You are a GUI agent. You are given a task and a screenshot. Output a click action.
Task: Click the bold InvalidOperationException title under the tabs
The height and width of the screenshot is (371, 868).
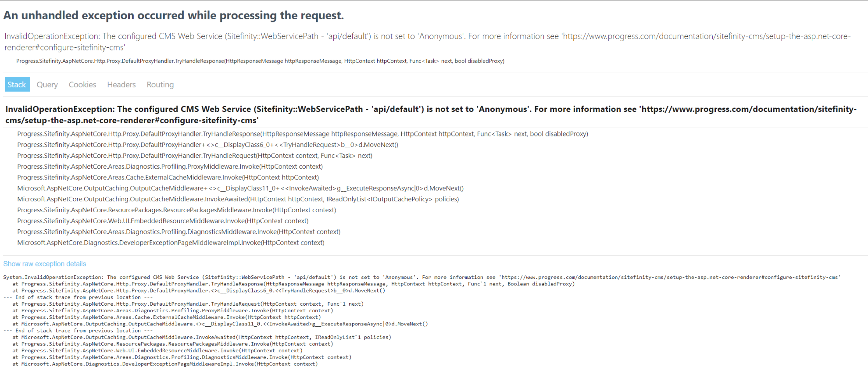(x=431, y=114)
